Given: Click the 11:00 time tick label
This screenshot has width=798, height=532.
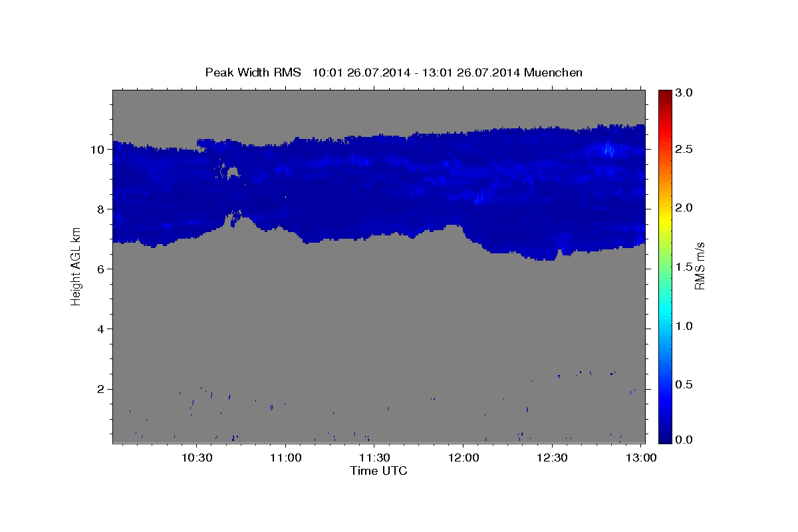Looking at the screenshot, I should pyautogui.click(x=286, y=458).
